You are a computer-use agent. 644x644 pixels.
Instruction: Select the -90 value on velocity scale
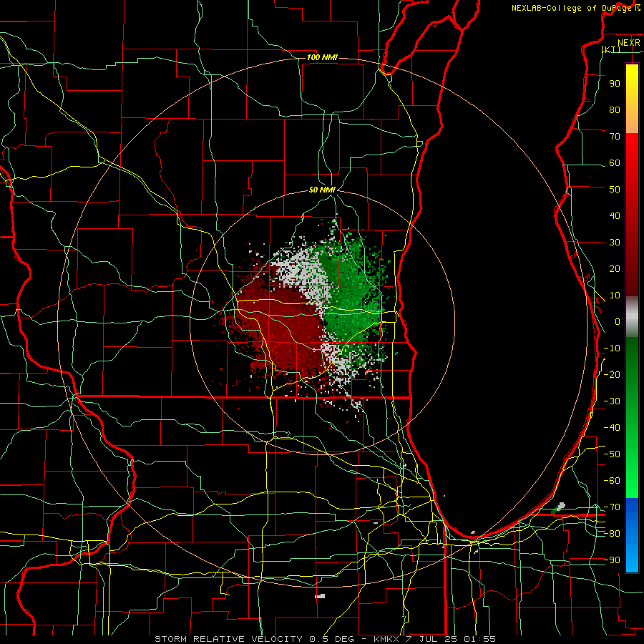[x=612, y=560]
